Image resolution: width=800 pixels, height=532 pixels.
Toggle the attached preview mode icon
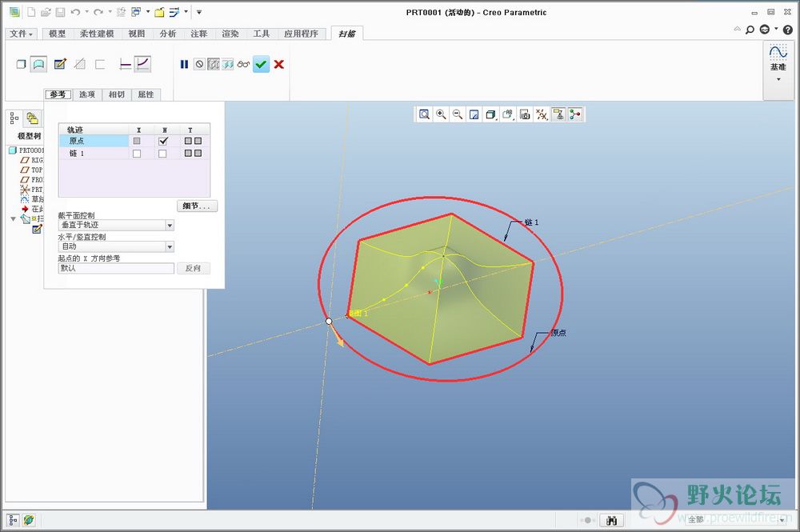[227, 64]
